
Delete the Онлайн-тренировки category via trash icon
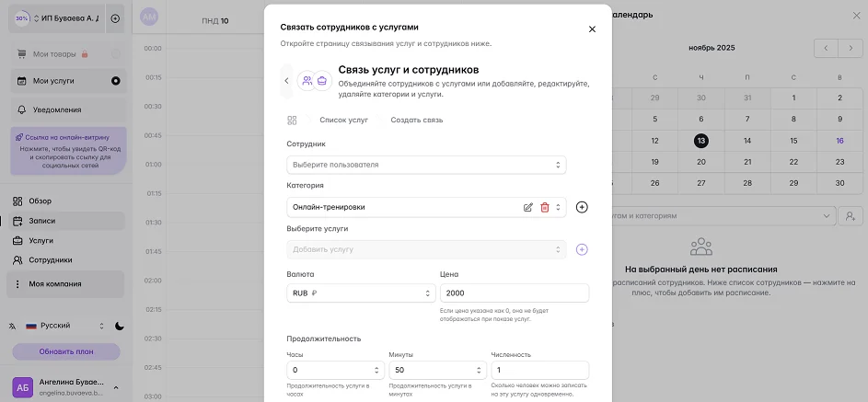pyautogui.click(x=544, y=207)
